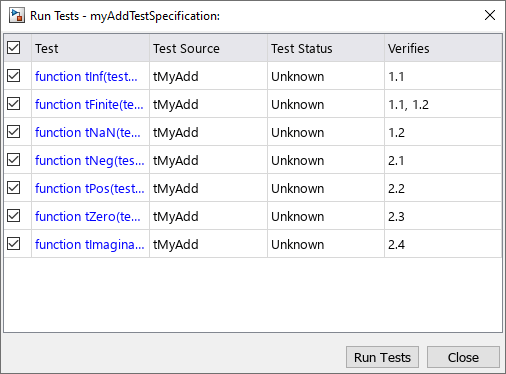
Task: Open the function tImagina... test link
Action: pyautogui.click(x=90, y=245)
